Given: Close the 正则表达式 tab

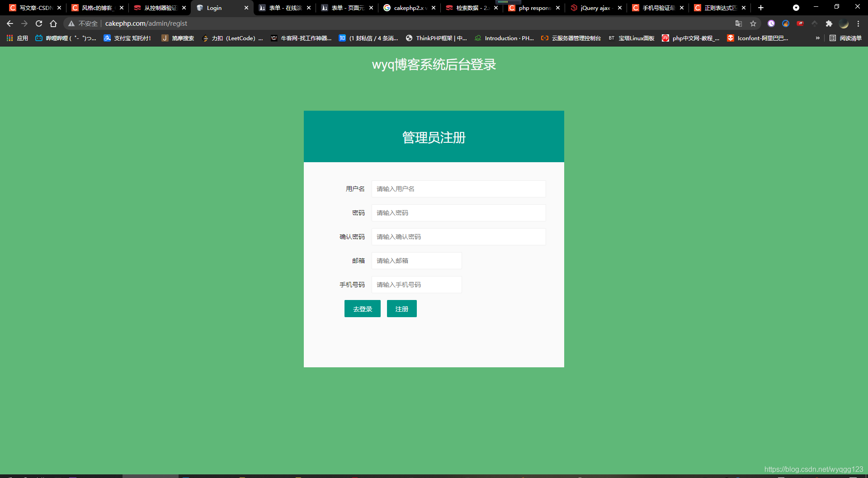Looking at the screenshot, I should 744,8.
